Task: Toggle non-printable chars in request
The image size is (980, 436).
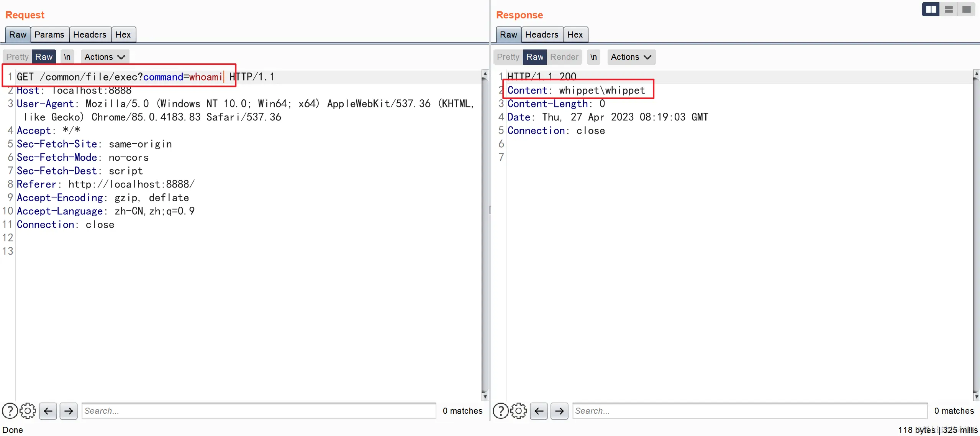Action: [67, 57]
